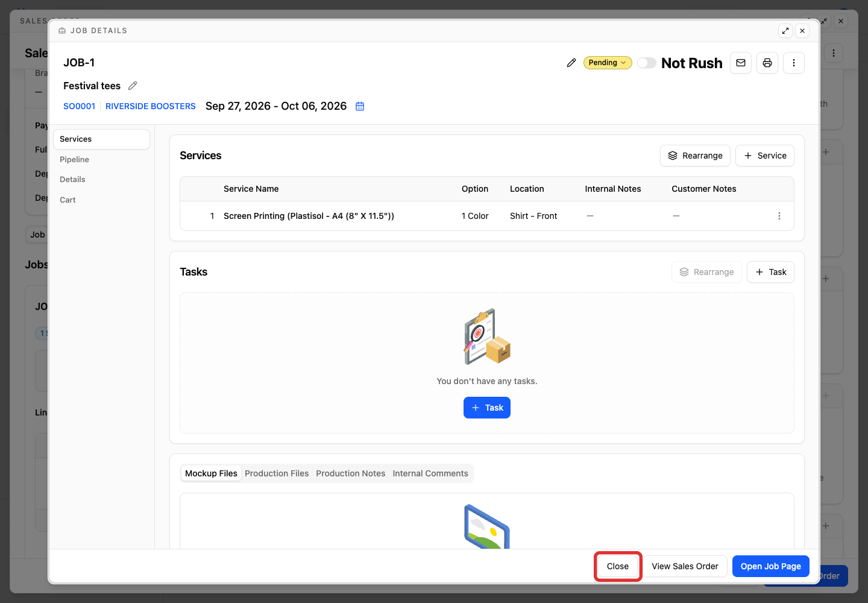Show the Internal Comments tab
This screenshot has width=868, height=603.
430,473
